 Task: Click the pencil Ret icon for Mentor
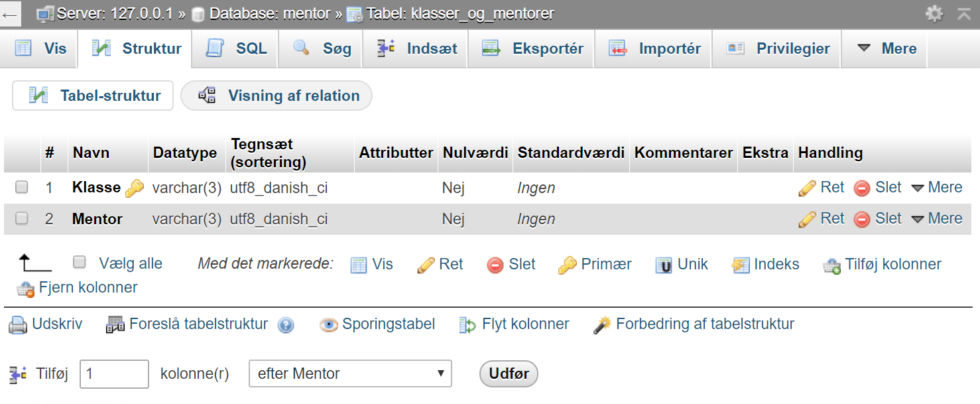[x=807, y=220]
